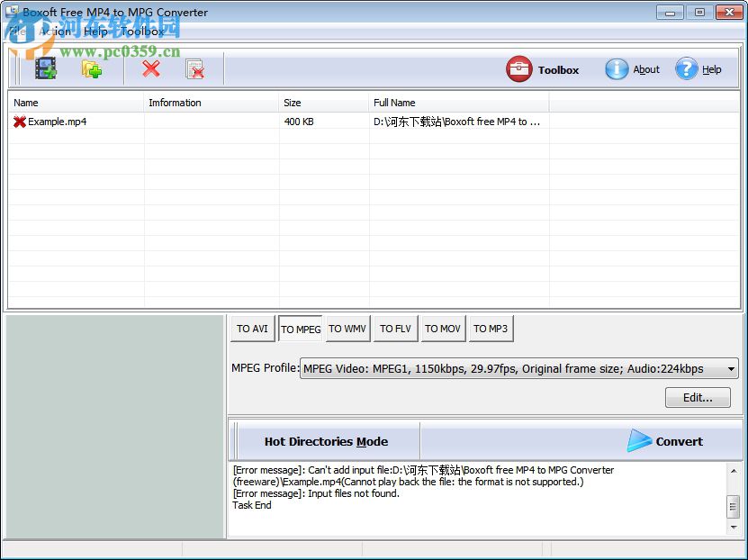Switch to the TO AVI tab
The image size is (748, 560).
(x=252, y=329)
